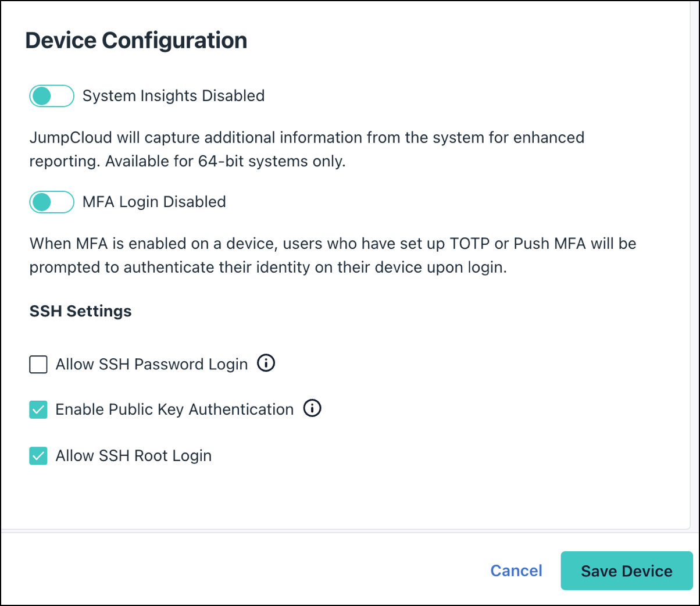
Task: Click the Cancel link
Action: tap(516, 571)
